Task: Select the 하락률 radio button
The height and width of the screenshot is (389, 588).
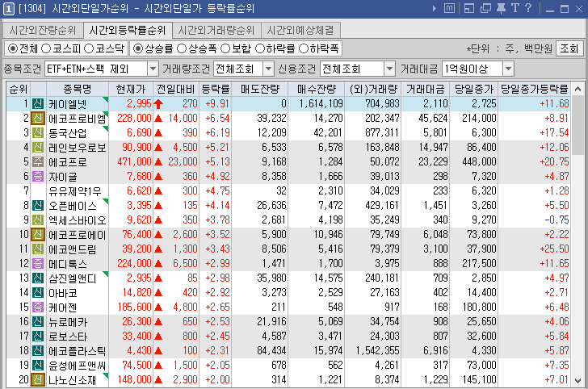Action: pos(260,48)
